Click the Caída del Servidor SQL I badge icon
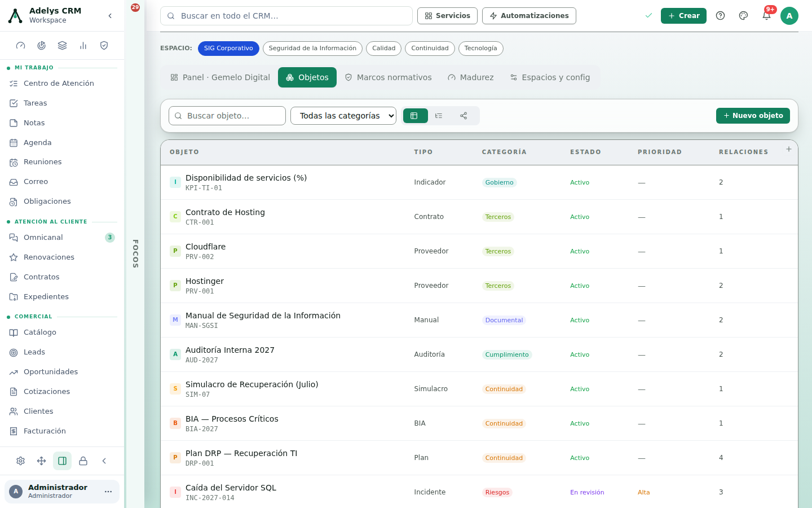The width and height of the screenshot is (812, 508). [x=175, y=492]
